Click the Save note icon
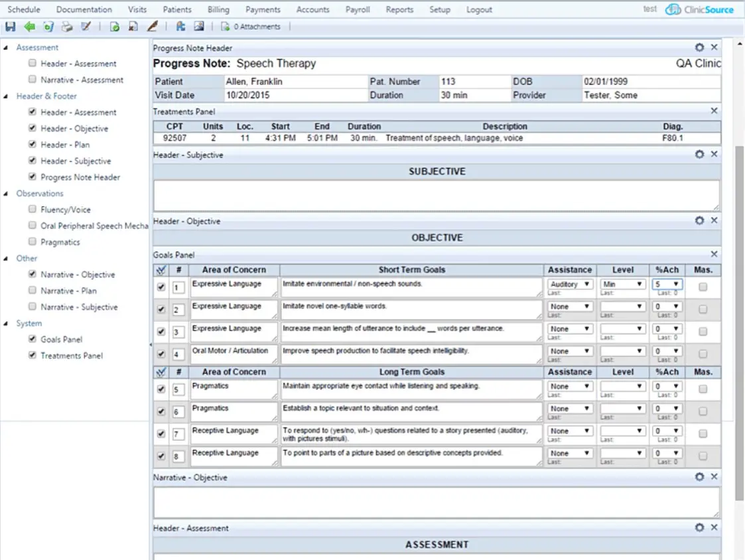This screenshot has width=745, height=560. click(x=10, y=27)
